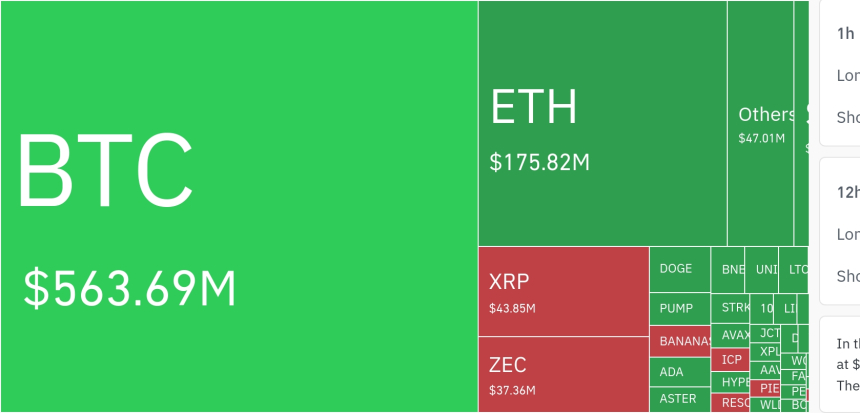
Task: Select the ASTER tile
Action: [x=679, y=399]
